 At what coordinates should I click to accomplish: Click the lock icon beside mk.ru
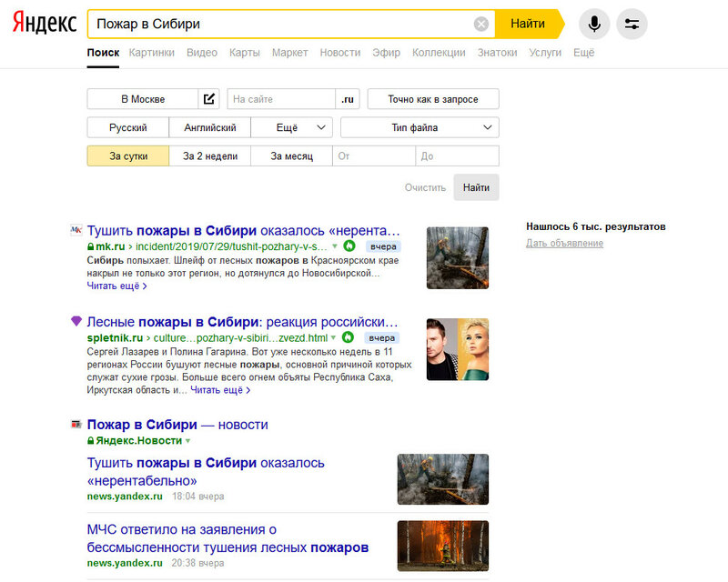(90, 246)
